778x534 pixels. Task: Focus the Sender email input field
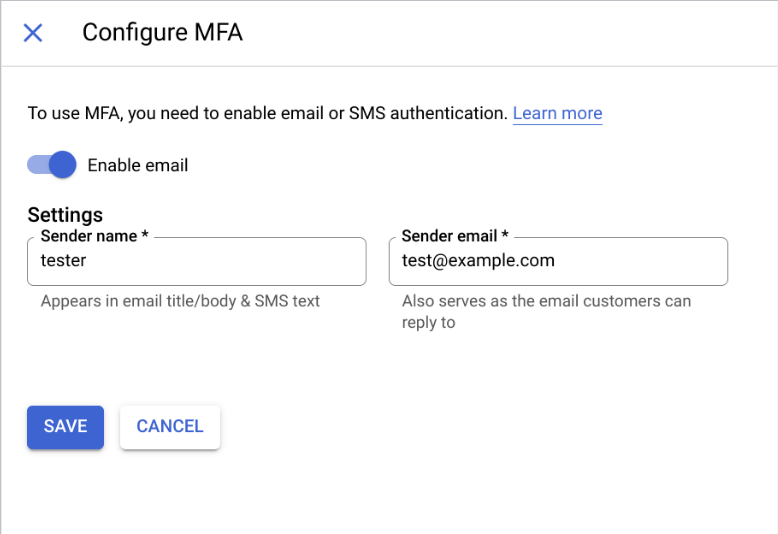(557, 262)
